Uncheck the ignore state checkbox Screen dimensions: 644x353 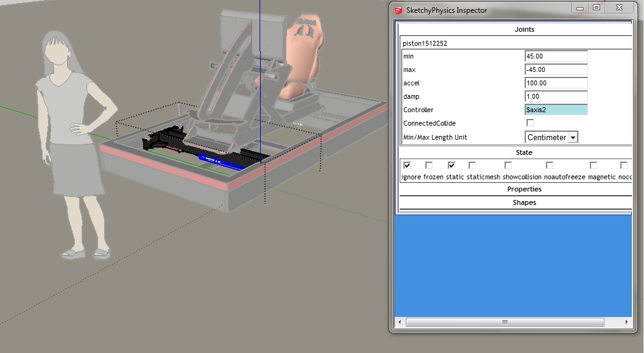[407, 165]
